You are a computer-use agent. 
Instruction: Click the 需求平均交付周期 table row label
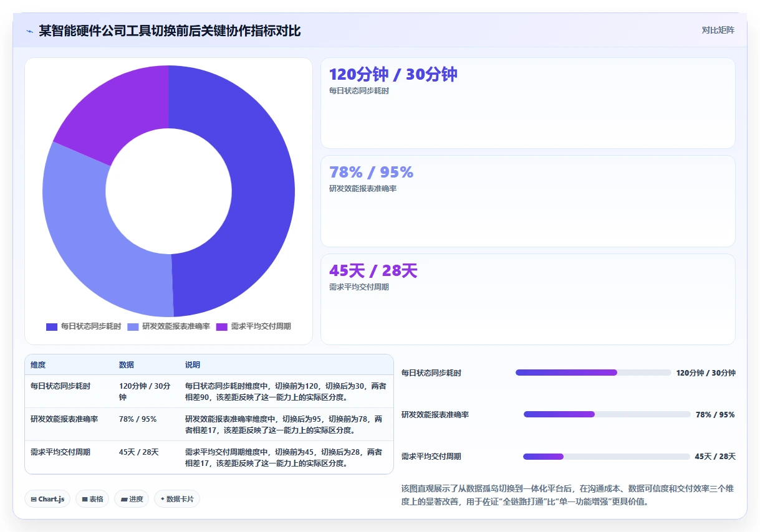60,452
